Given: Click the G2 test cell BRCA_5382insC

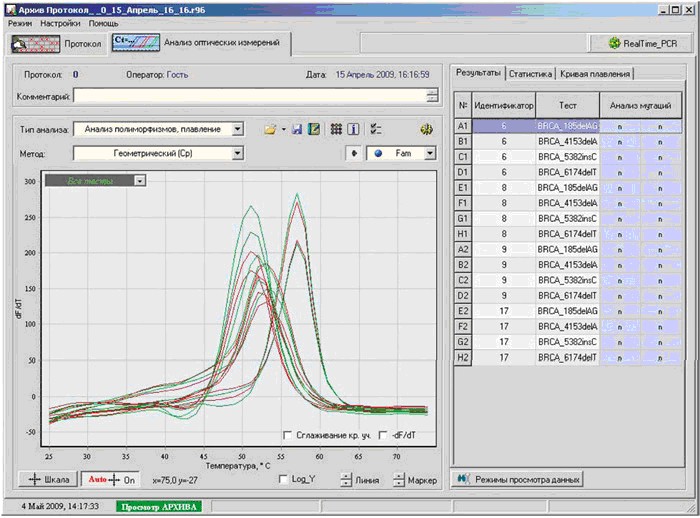Looking at the screenshot, I should point(567,342).
